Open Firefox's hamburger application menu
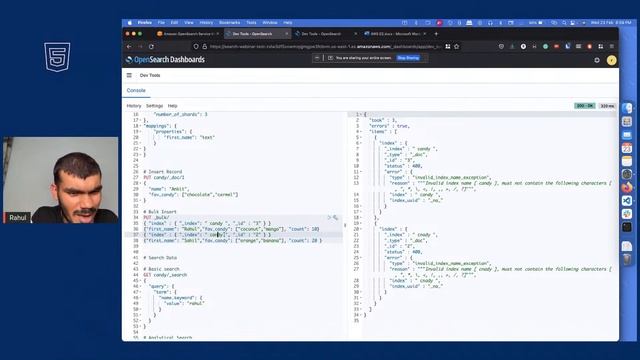The height and width of the screenshot is (360, 640). point(611,47)
